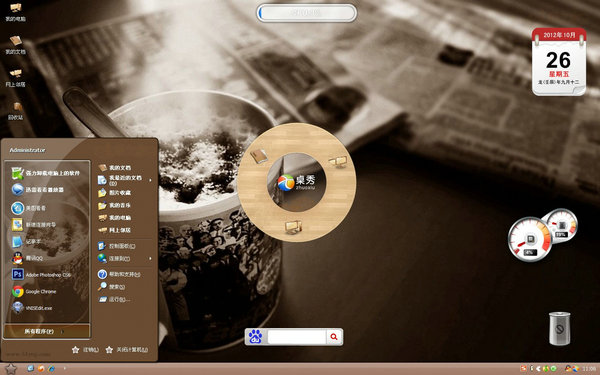Screen dimensions: 600x375
Task: Open the QQ penguin app entry
Action: pos(28,258)
